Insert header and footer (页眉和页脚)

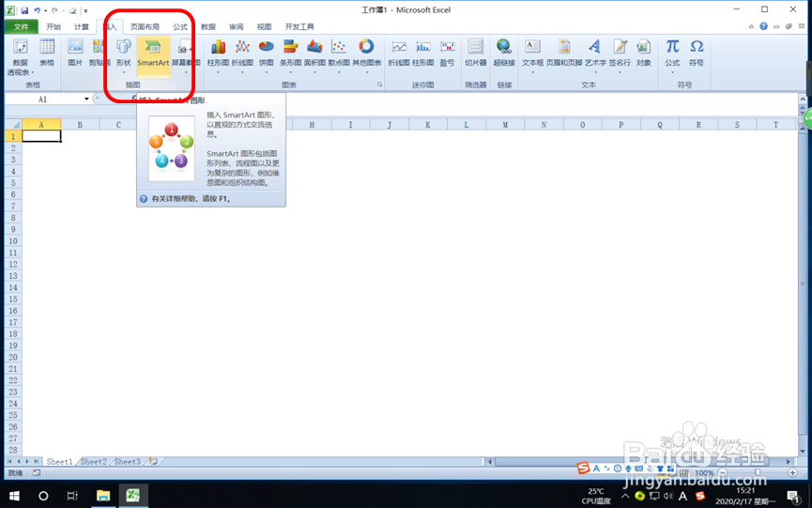point(564,54)
